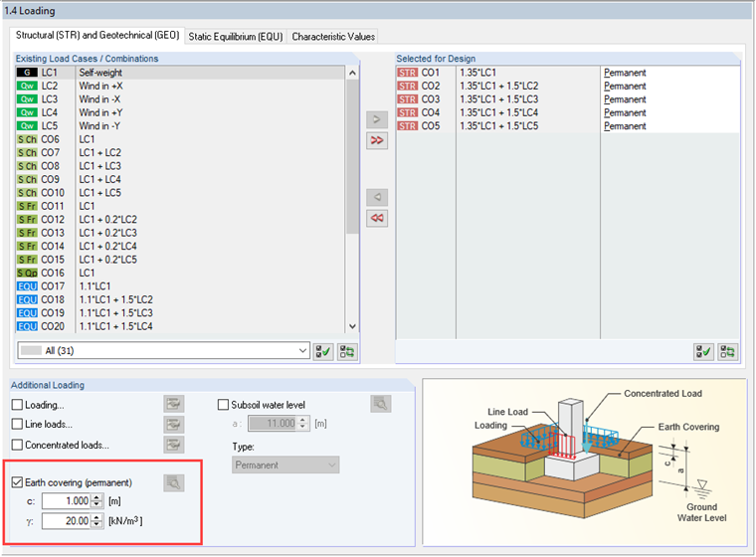Invert selection in existing load cases
This screenshot has width=756, height=557.
pos(347,351)
